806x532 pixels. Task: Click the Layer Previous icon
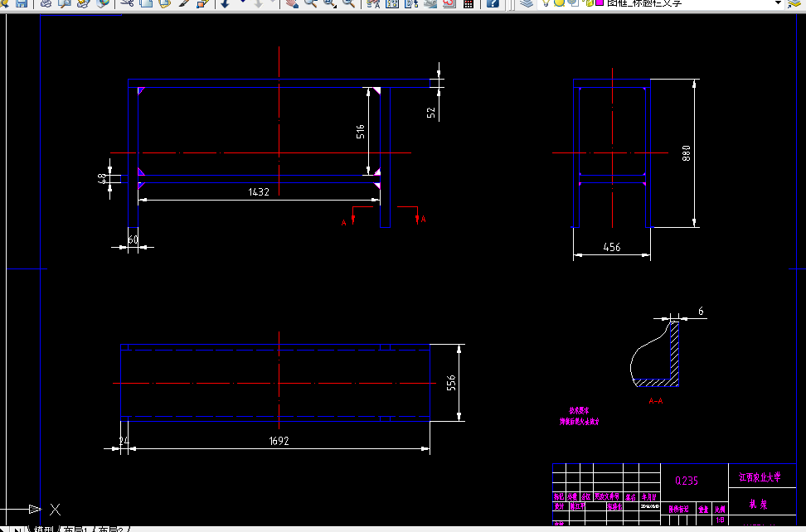pos(794,3)
